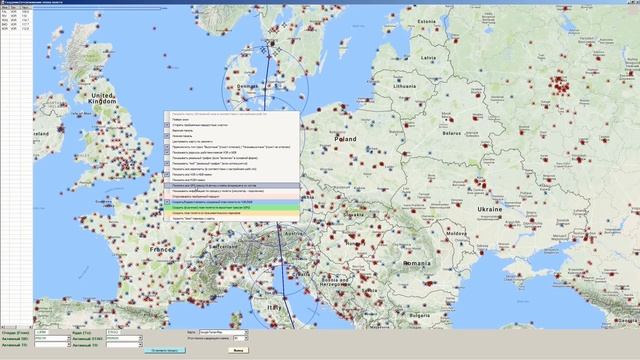Toggle the 'Нижняя панель' checked menu item
Viewport: 640px width, 360px height.
[232, 136]
